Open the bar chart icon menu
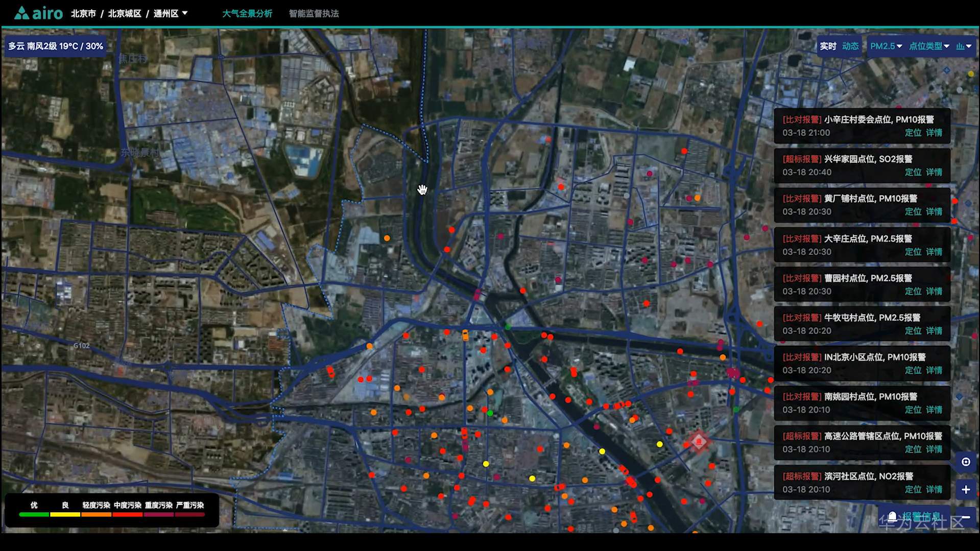980x551 pixels. pyautogui.click(x=964, y=46)
